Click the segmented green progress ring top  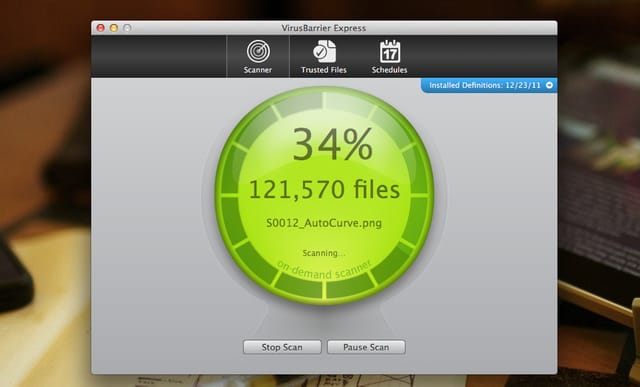pos(324,100)
